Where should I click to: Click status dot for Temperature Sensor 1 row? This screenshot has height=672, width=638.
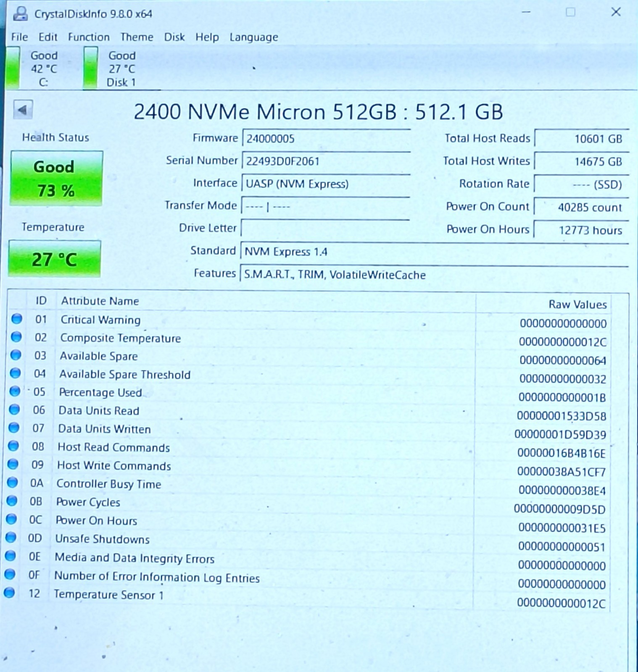tap(10, 593)
